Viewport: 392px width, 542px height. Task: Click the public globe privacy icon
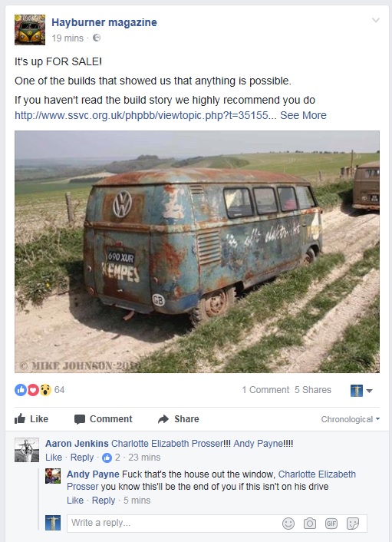coord(97,38)
